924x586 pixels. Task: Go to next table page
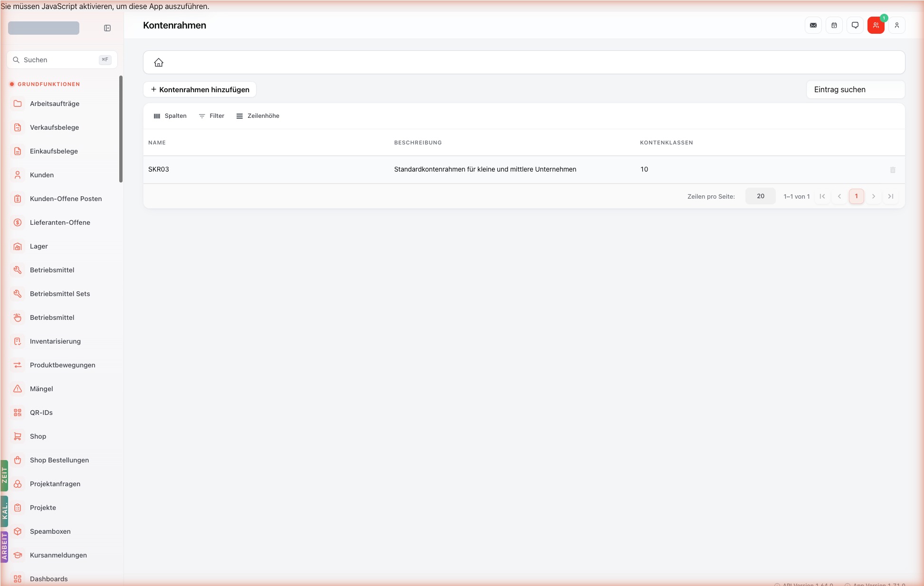(x=874, y=196)
